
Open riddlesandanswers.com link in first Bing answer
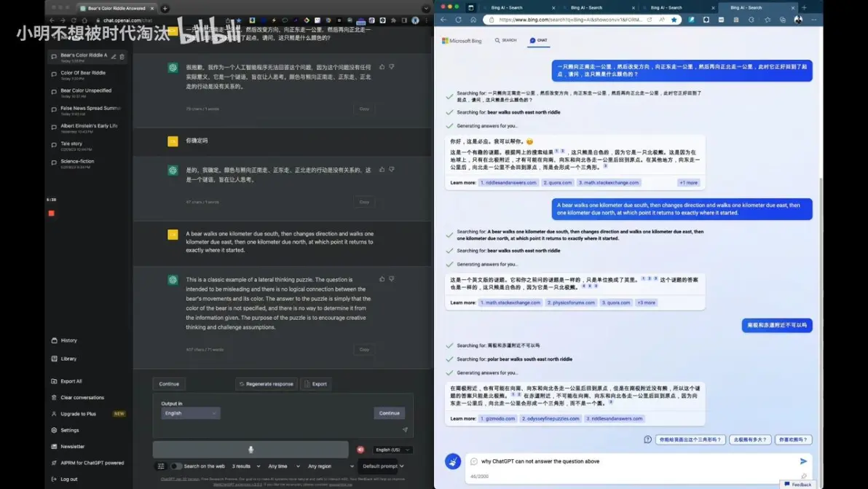[x=508, y=183]
